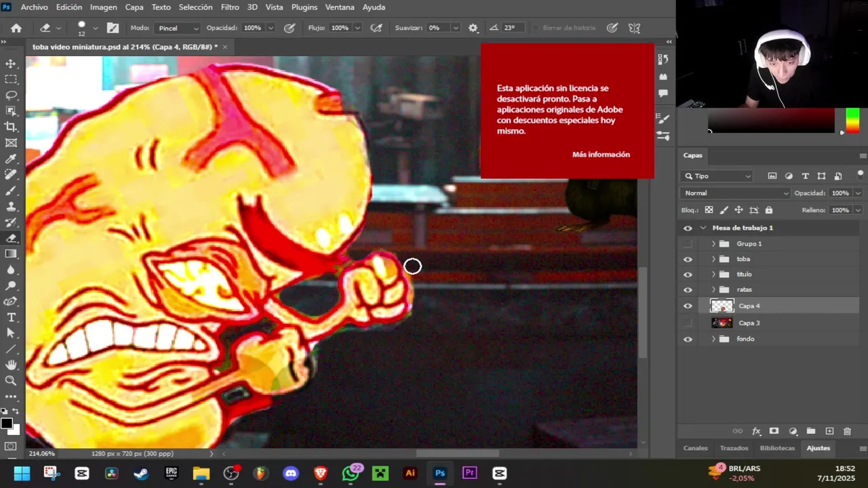Select the Clone Stamp tool
Screen dimensions: 868x488
(11, 206)
